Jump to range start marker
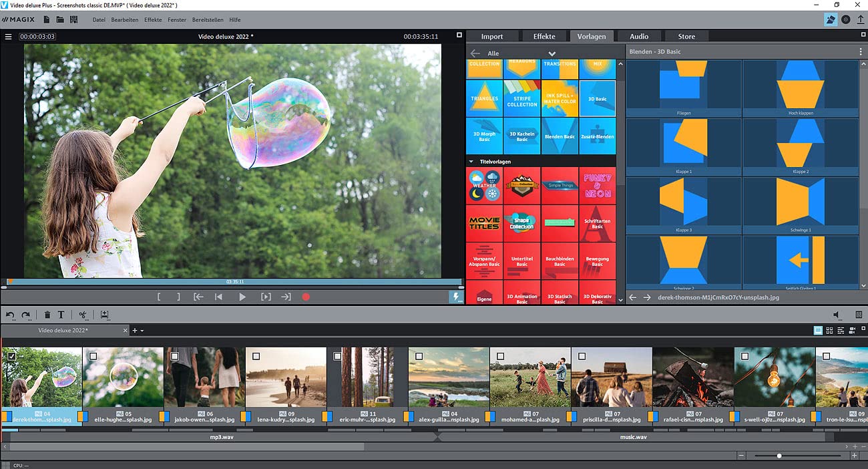Screen dimensions: 868x469 tap(198, 297)
